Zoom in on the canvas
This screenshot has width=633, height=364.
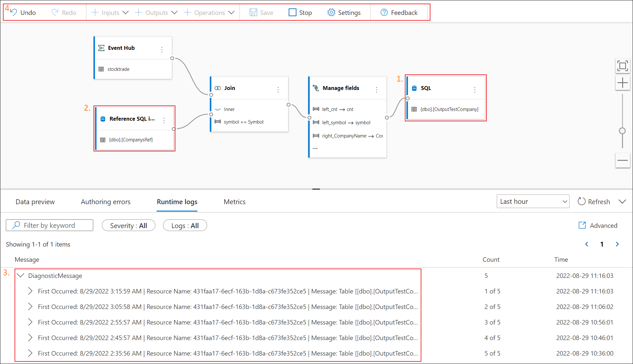pyautogui.click(x=622, y=83)
